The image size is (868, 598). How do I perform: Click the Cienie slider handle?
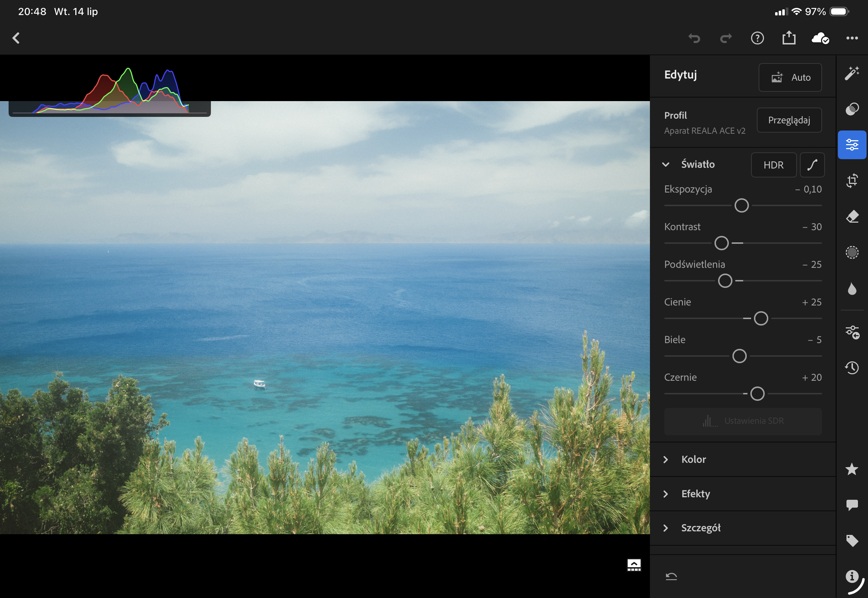(761, 318)
